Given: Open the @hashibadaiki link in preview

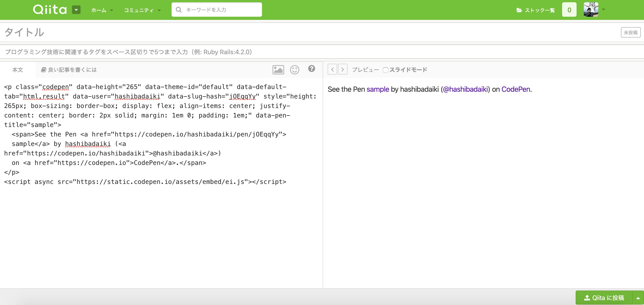Looking at the screenshot, I should click(465, 89).
